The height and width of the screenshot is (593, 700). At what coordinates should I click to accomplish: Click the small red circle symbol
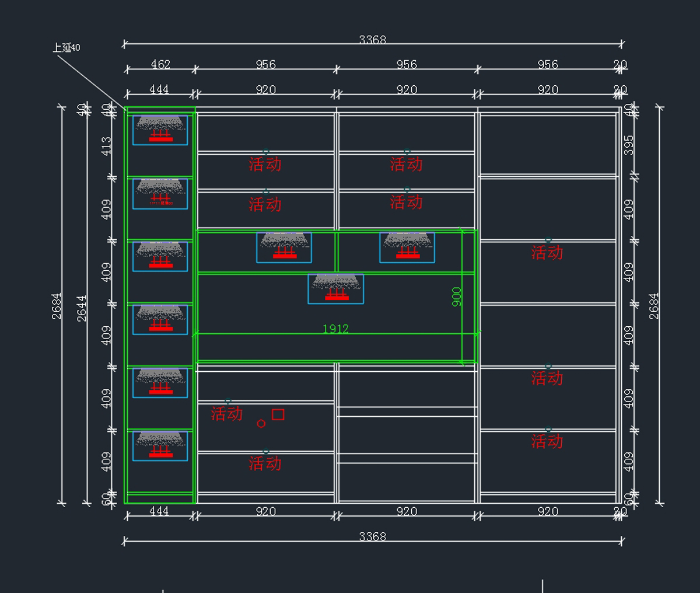tap(261, 424)
